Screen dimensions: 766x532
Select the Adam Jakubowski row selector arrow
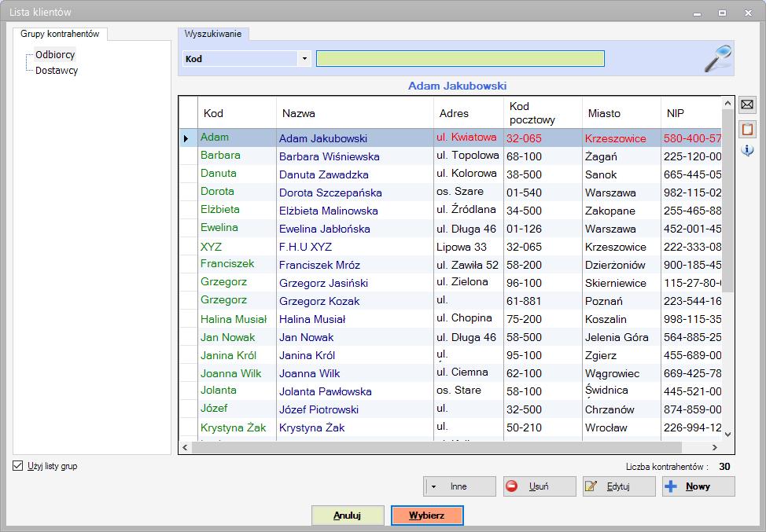[x=188, y=138]
